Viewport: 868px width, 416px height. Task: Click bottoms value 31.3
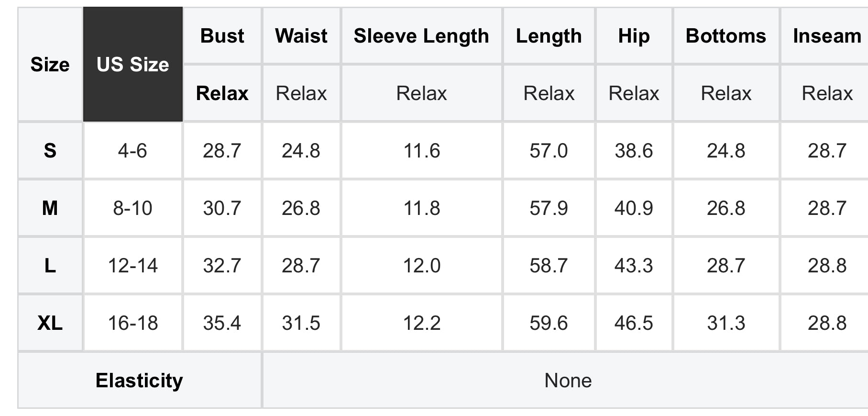tap(726, 323)
